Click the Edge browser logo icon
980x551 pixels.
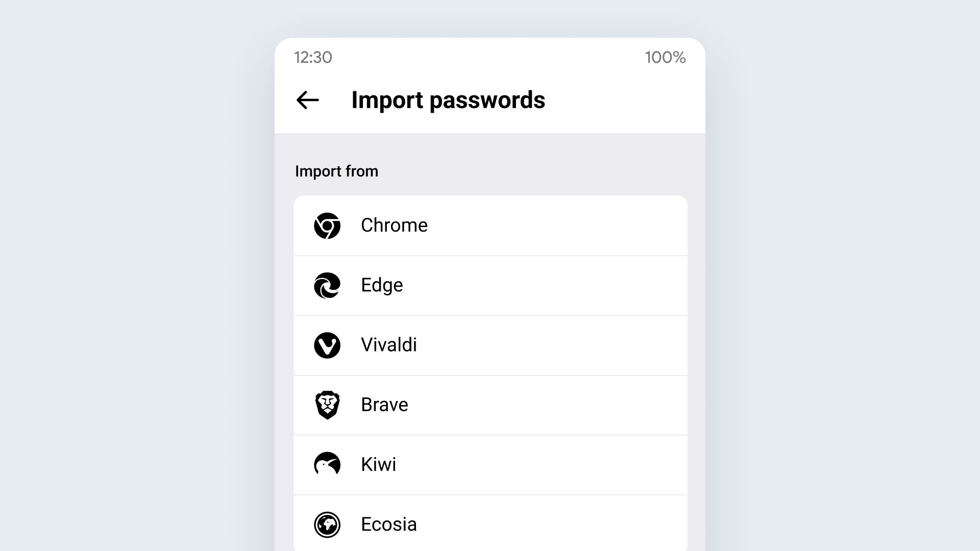tap(327, 285)
